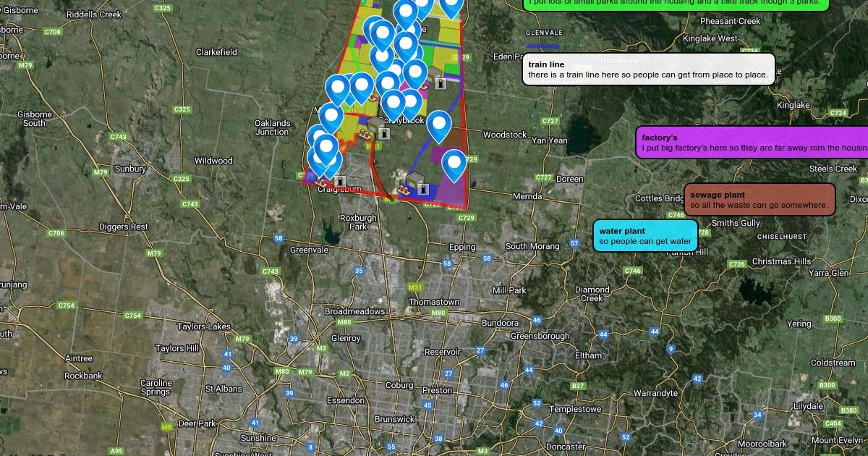Click the lone marker southeast of Donnybrook
868x456 pixels.
point(439,127)
